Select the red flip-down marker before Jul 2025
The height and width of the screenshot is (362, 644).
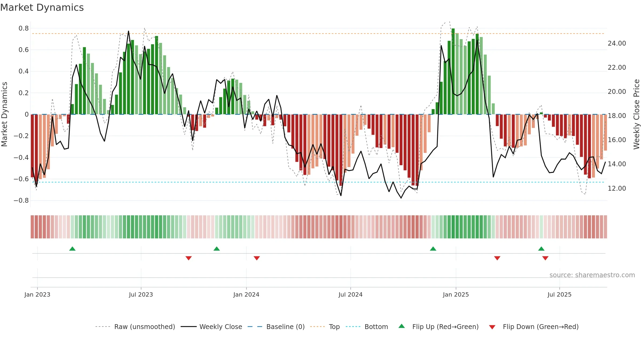click(545, 258)
